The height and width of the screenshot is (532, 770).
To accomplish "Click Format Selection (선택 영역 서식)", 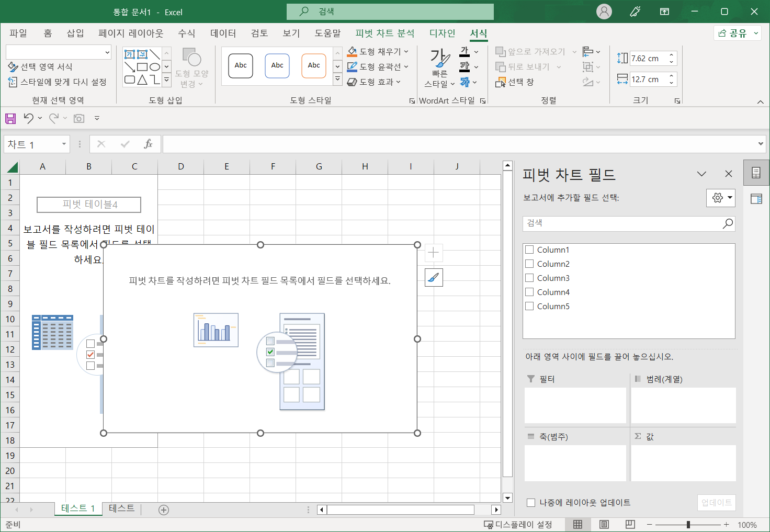I will pos(40,67).
